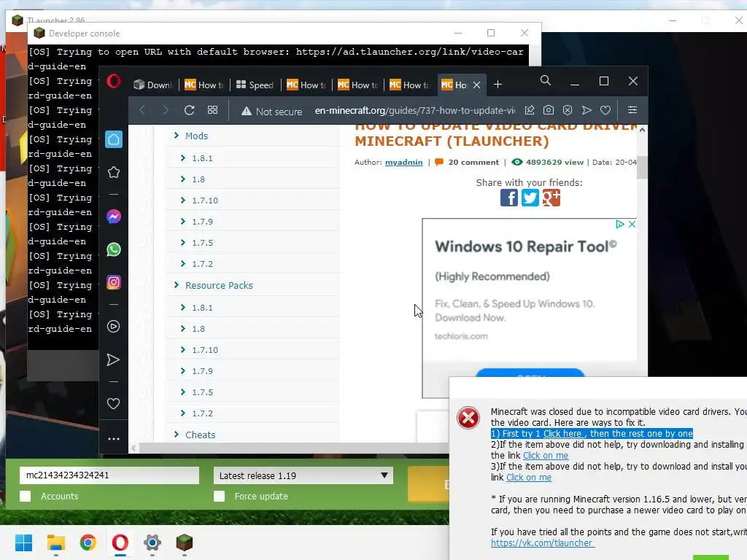This screenshot has width=747, height=560.
Task: Click the Not secure warning icon
Action: pos(247,111)
